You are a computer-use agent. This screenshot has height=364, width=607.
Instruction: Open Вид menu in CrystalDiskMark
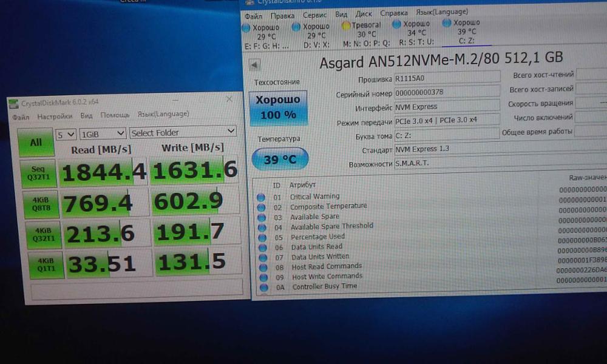[86, 116]
